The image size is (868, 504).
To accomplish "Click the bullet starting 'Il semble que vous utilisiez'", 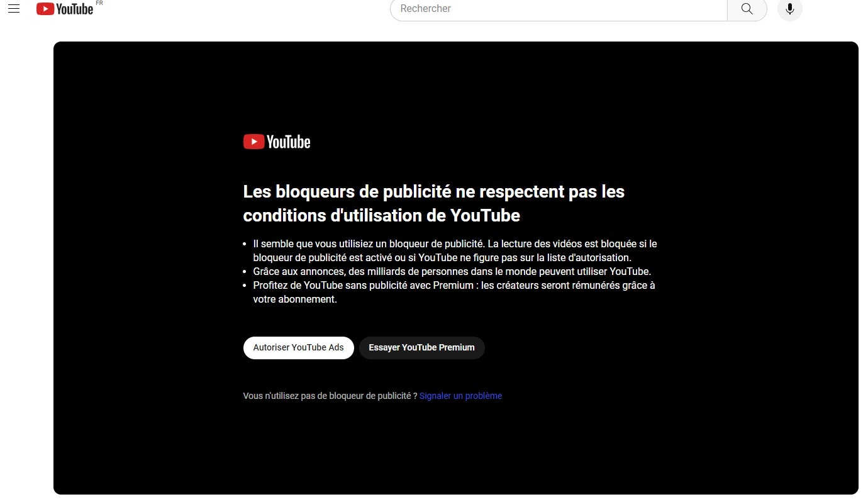I will 455,250.
